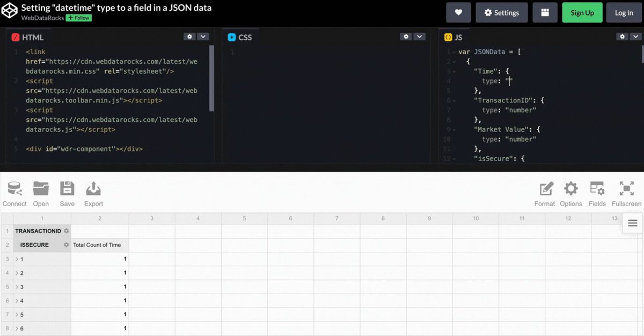Click the Connect toolbar icon
644x336 pixels.
[14, 194]
